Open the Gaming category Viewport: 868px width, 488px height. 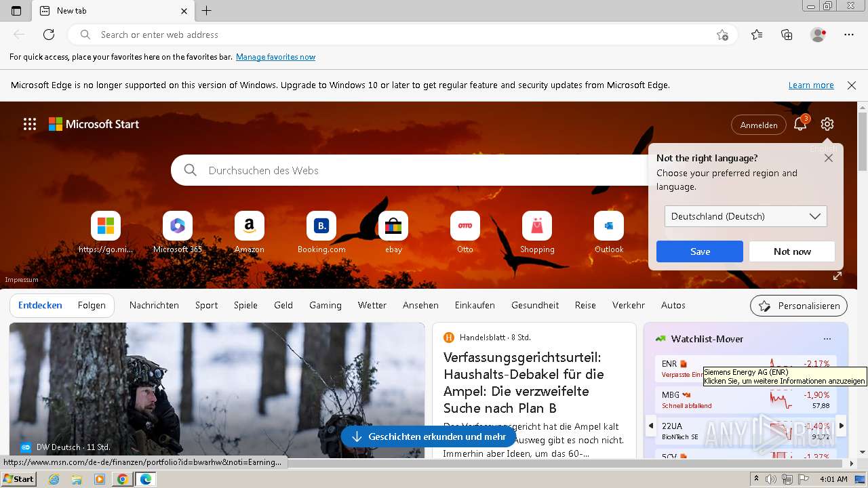(x=325, y=306)
